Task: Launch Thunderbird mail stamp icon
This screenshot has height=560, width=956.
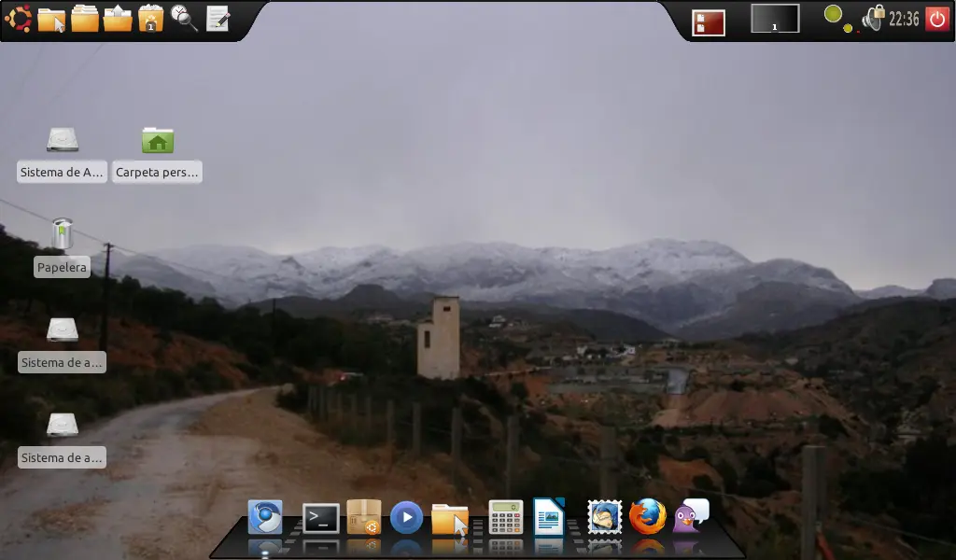Action: [x=605, y=517]
